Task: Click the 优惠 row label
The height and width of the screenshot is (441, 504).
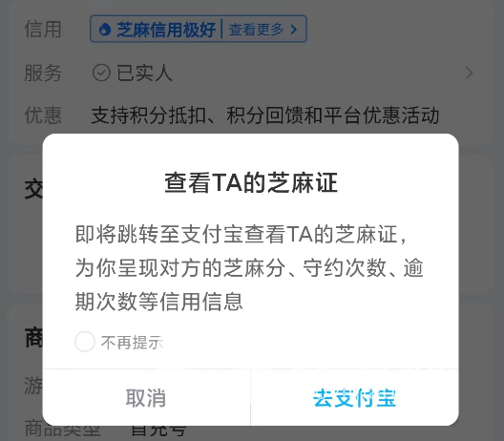Action: coord(43,115)
